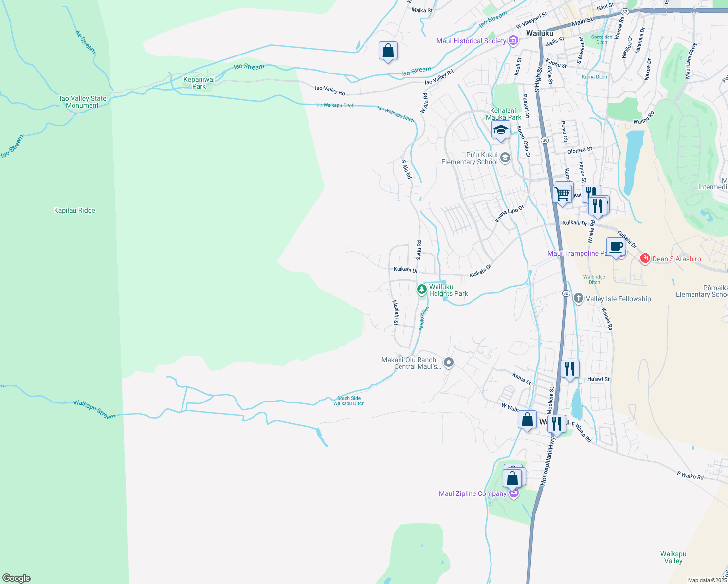Select the South Side Waikapu Ditch label
The height and width of the screenshot is (584, 728).
point(349,401)
